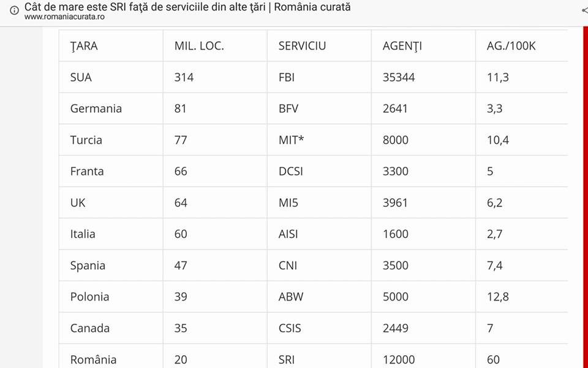Click the Polonia country cell

[90, 297]
